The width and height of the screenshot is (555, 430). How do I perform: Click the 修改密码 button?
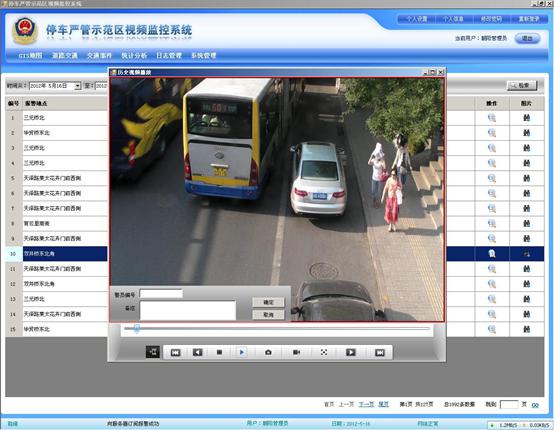(x=491, y=19)
